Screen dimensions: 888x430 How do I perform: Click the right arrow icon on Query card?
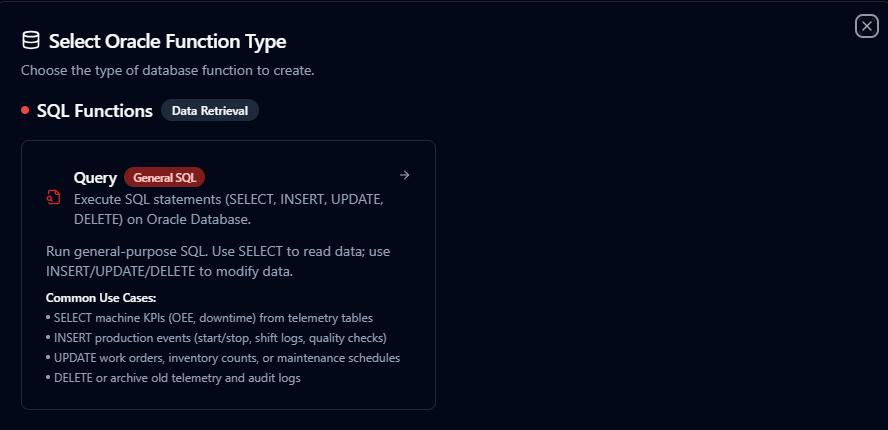tap(404, 176)
